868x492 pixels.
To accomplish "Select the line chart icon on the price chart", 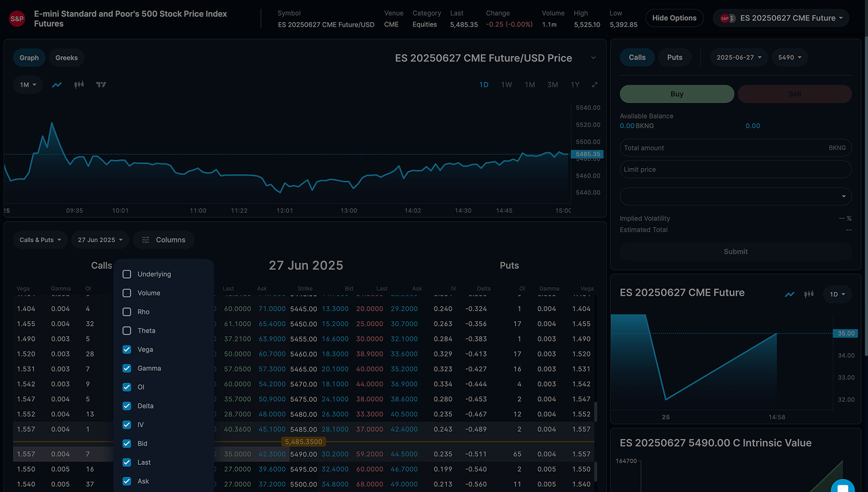I will pyautogui.click(x=56, y=85).
